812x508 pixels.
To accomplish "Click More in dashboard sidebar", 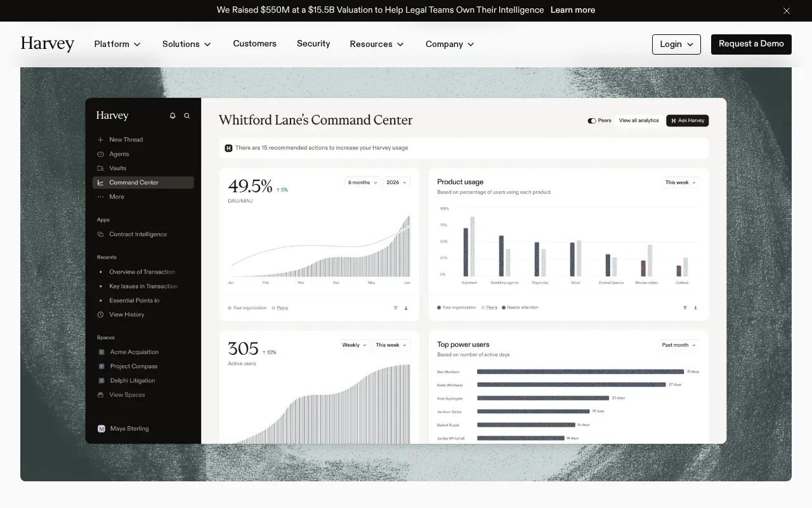I will pos(116,197).
